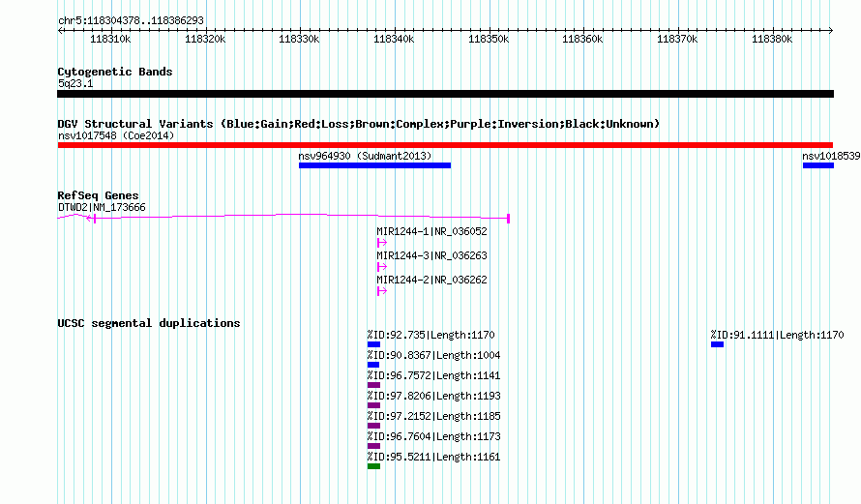Image resolution: width=861 pixels, height=504 pixels.
Task: Click the MIR1244-2 arrow glyph
Action: tap(382, 291)
